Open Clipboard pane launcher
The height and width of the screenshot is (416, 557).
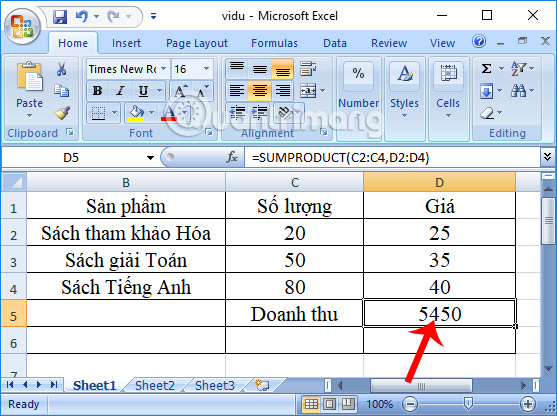(x=70, y=133)
